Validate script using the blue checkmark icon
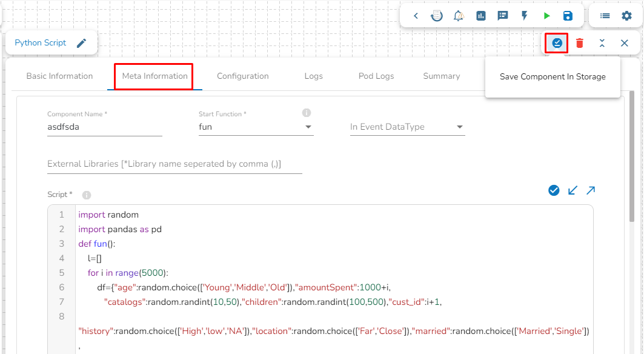This screenshot has height=354, width=644. (x=554, y=190)
